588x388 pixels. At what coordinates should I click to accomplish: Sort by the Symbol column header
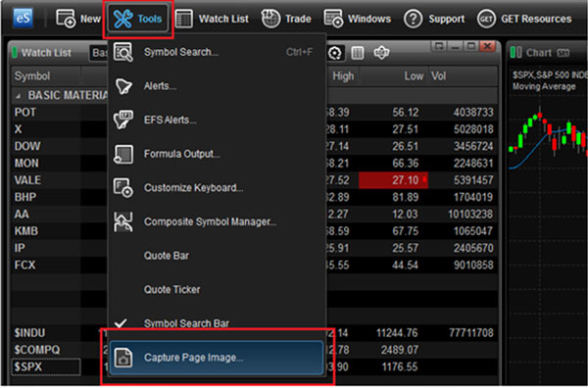(46, 76)
